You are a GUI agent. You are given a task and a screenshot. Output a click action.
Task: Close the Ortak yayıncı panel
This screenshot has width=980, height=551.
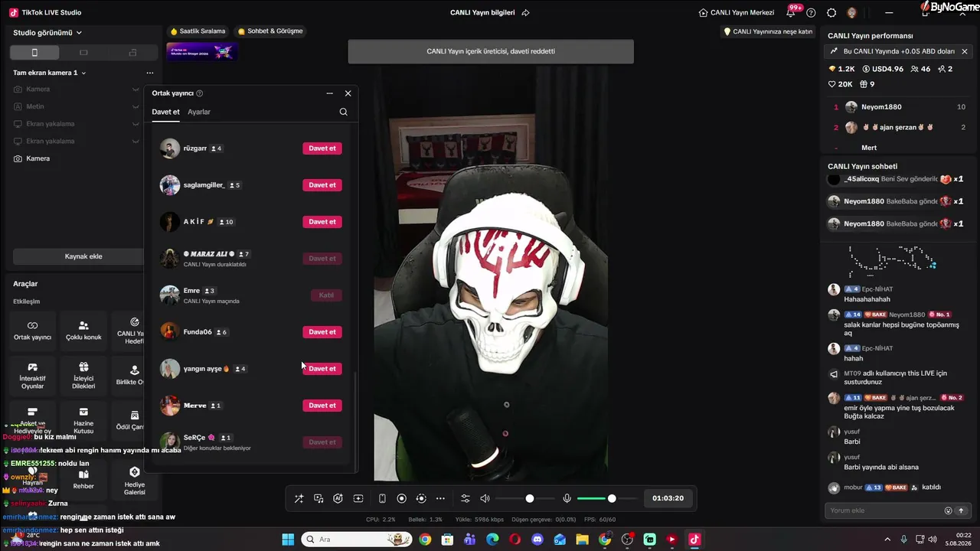click(348, 93)
